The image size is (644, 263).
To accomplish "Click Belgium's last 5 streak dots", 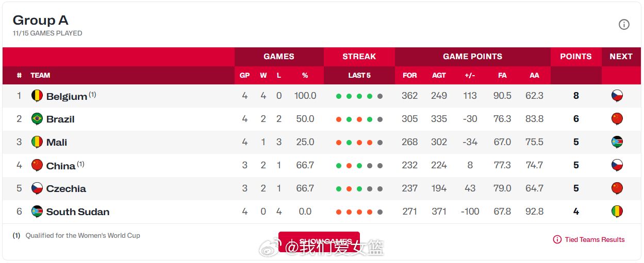I will pyautogui.click(x=359, y=96).
